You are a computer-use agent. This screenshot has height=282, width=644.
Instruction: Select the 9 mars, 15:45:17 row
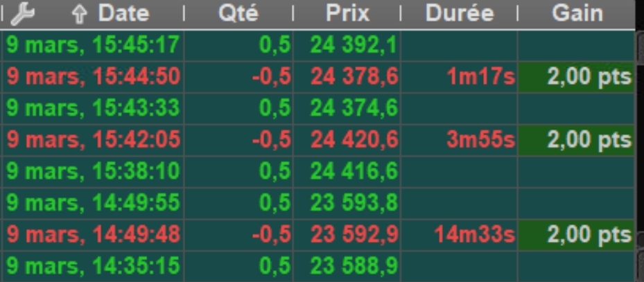(93, 46)
